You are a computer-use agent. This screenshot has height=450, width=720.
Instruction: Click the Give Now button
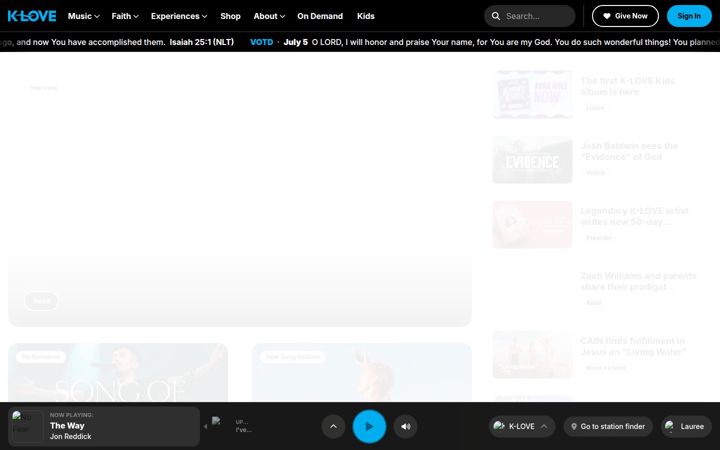[x=625, y=16]
